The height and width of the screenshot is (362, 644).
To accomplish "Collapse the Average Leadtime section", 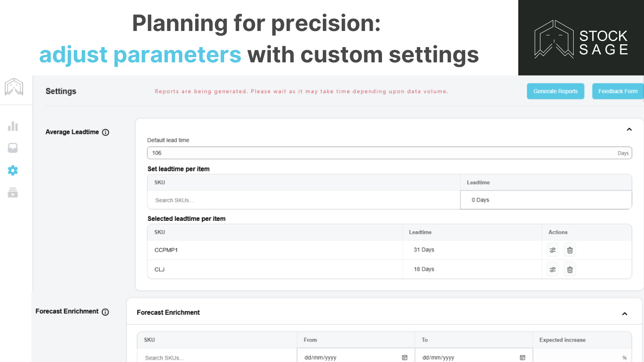I will click(629, 130).
